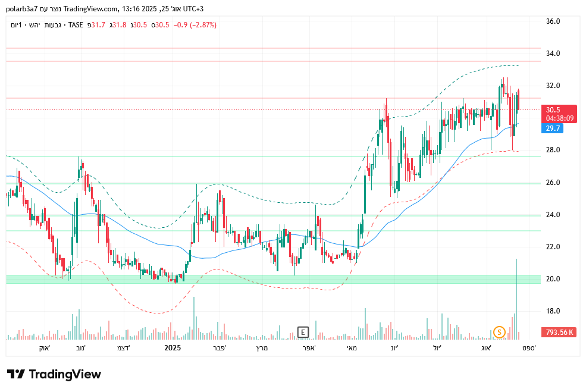The width and height of the screenshot is (586, 392).
Task: Click the 'ספט month label on time axis
Action: coord(529,348)
